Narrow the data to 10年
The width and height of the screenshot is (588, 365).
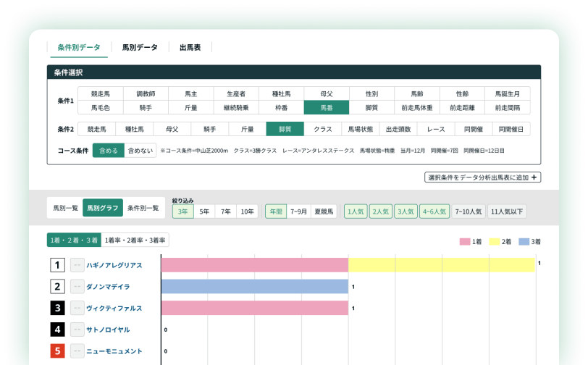pyautogui.click(x=248, y=211)
